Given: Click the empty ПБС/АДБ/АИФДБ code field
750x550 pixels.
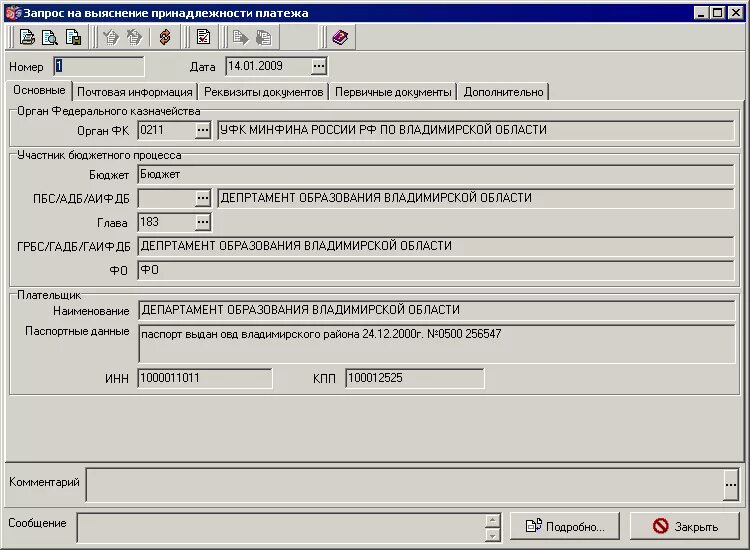Looking at the screenshot, I should [166, 198].
